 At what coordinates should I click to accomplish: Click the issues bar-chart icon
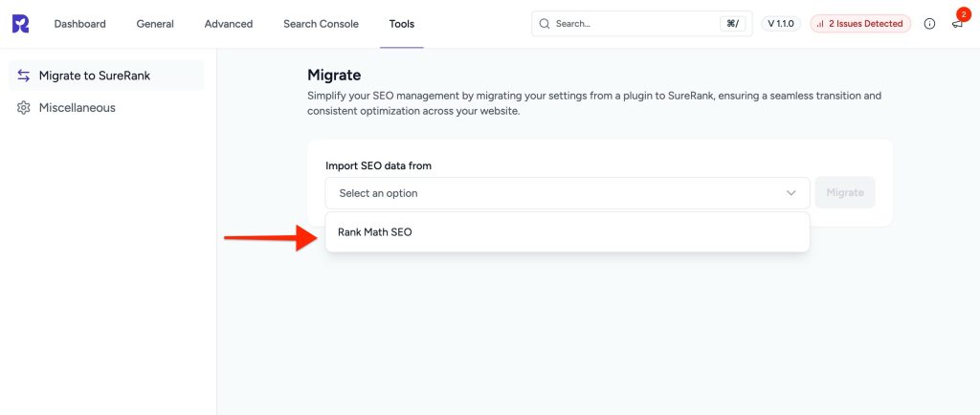click(x=820, y=24)
